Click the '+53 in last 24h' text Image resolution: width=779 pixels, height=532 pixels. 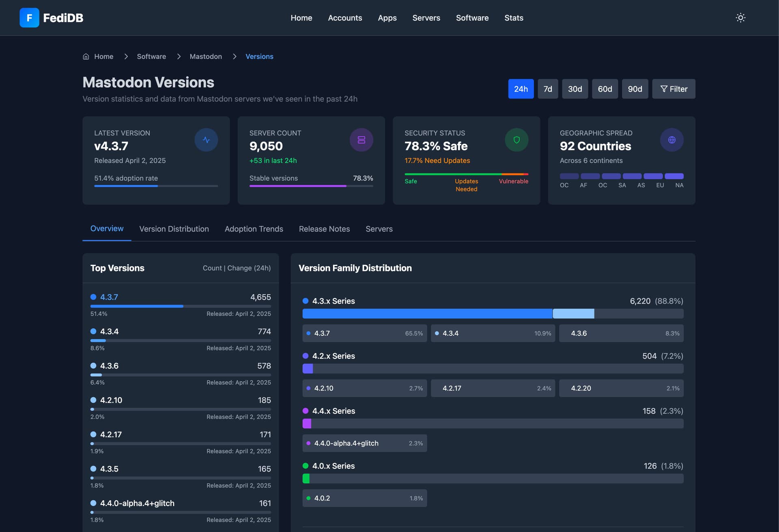pyautogui.click(x=273, y=161)
